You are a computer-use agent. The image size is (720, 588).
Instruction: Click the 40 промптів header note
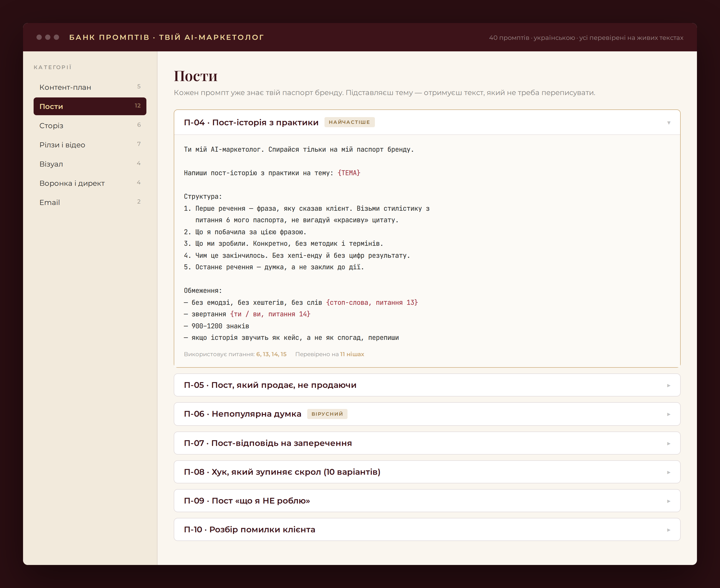(586, 38)
